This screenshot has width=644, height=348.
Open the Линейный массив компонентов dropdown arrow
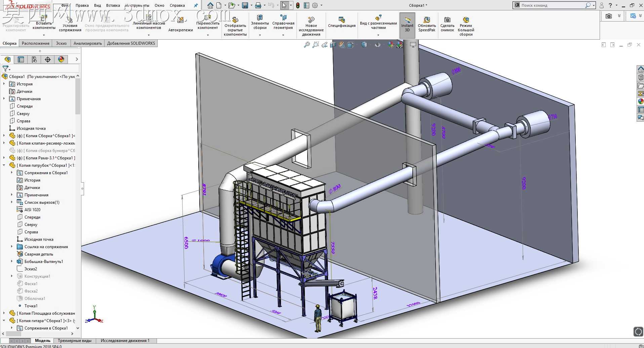149,35
